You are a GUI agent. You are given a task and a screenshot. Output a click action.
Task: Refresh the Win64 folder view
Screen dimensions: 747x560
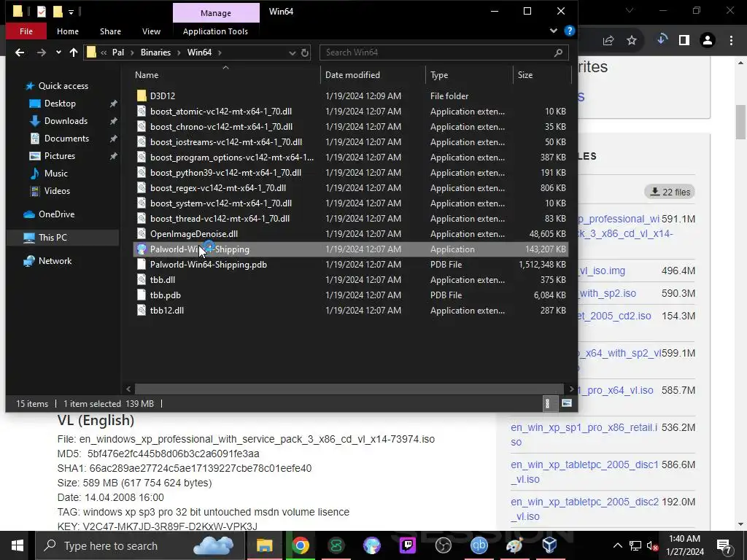(305, 52)
